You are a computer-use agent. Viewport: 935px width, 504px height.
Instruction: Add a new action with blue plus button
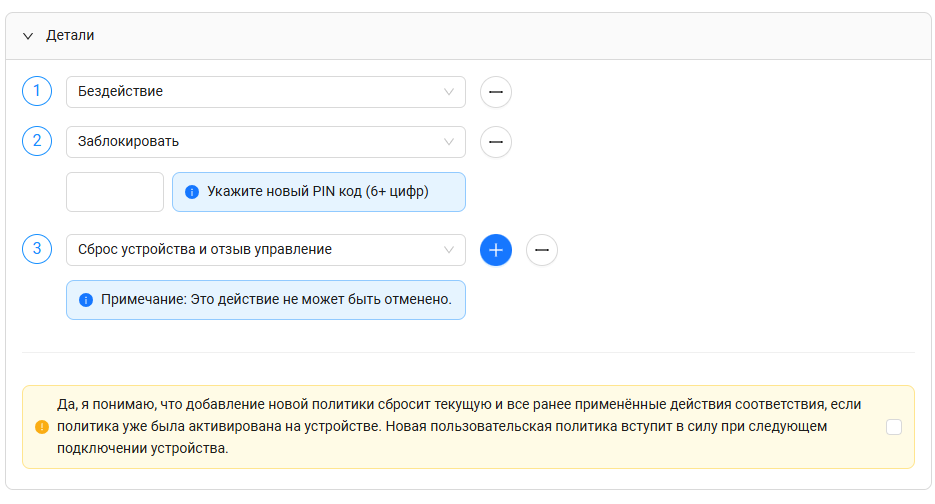tap(495, 250)
